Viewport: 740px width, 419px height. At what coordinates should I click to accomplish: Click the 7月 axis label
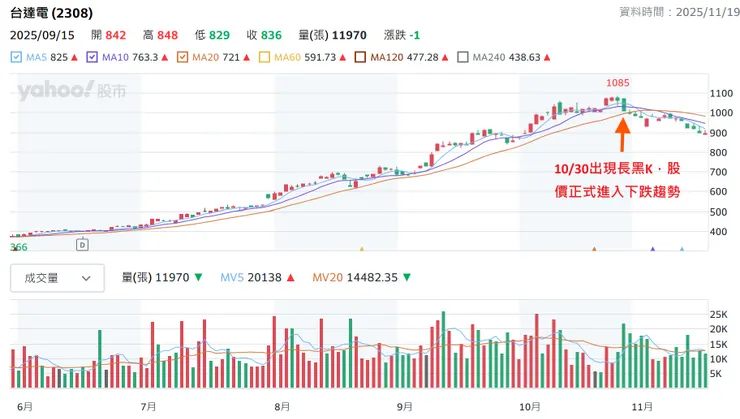(149, 406)
